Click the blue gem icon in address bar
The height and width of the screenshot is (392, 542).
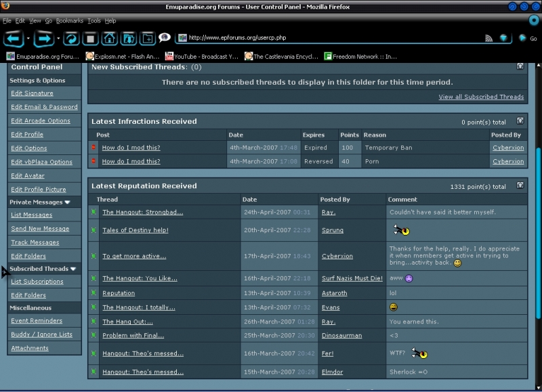[503, 38]
